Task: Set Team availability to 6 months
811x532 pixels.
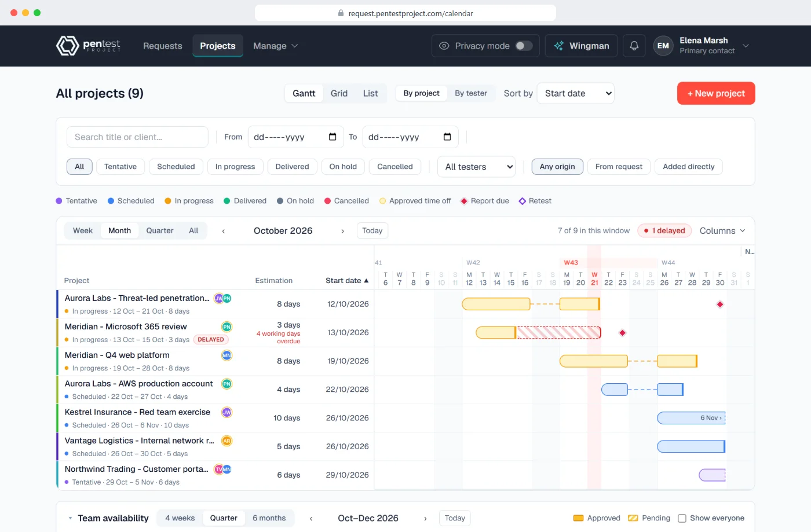Action: [269, 518]
